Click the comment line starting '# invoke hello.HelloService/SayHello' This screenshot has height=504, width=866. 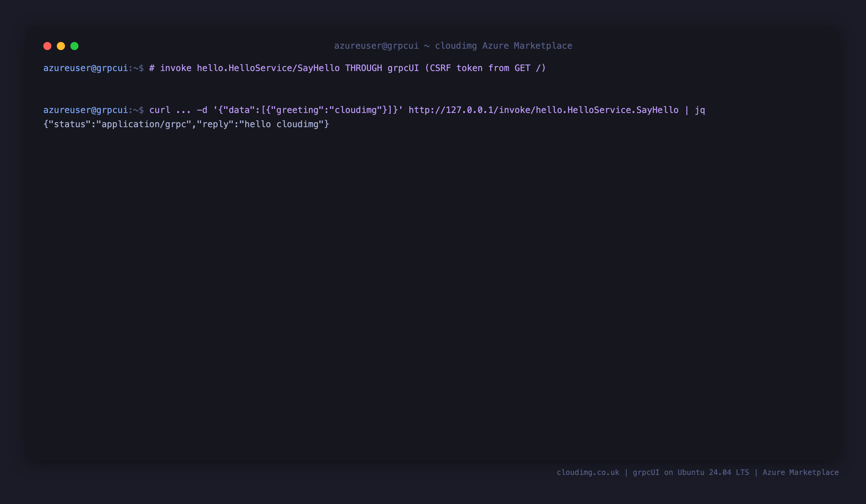(347, 68)
